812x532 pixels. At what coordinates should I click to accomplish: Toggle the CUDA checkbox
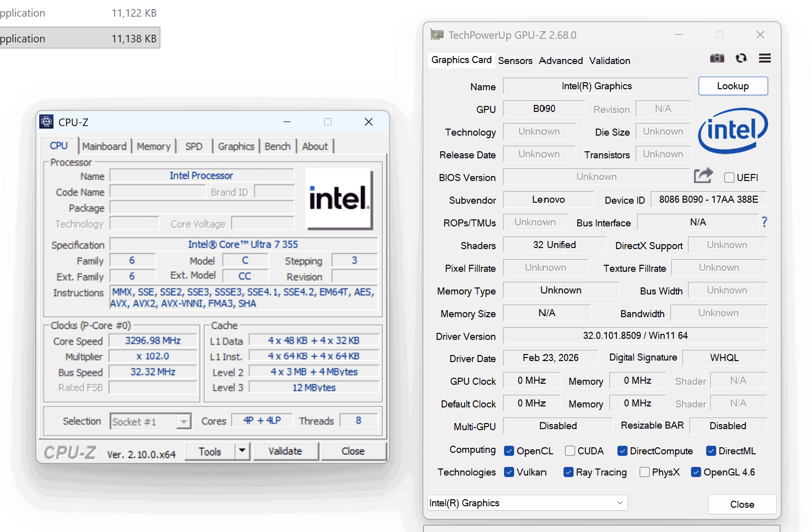(x=570, y=451)
